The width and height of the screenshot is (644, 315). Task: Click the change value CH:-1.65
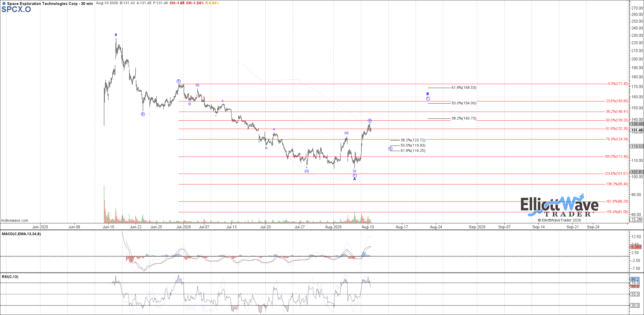177,3
